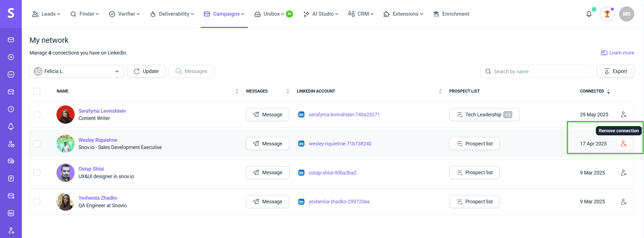Open the trophy achievements icon
The image size is (644, 238).
coord(607,14)
